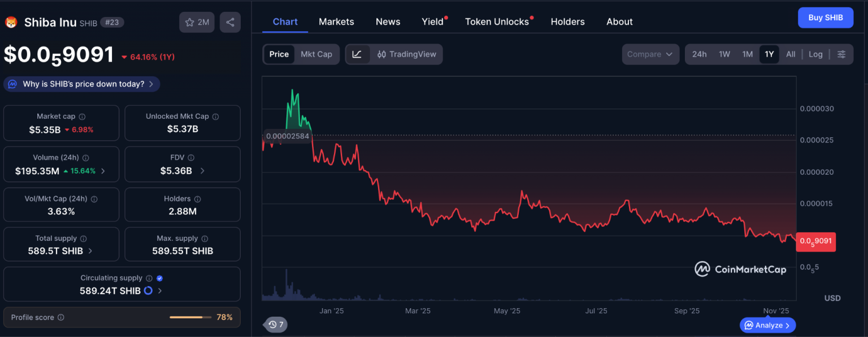Click the Analyze button below chart
Screen dimensions: 868x337
coord(767,325)
